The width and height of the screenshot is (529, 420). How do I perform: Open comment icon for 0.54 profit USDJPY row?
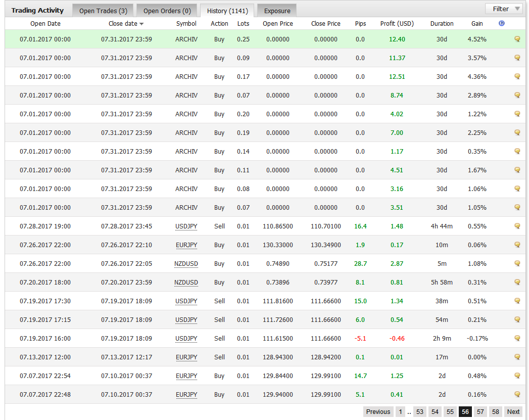517,319
